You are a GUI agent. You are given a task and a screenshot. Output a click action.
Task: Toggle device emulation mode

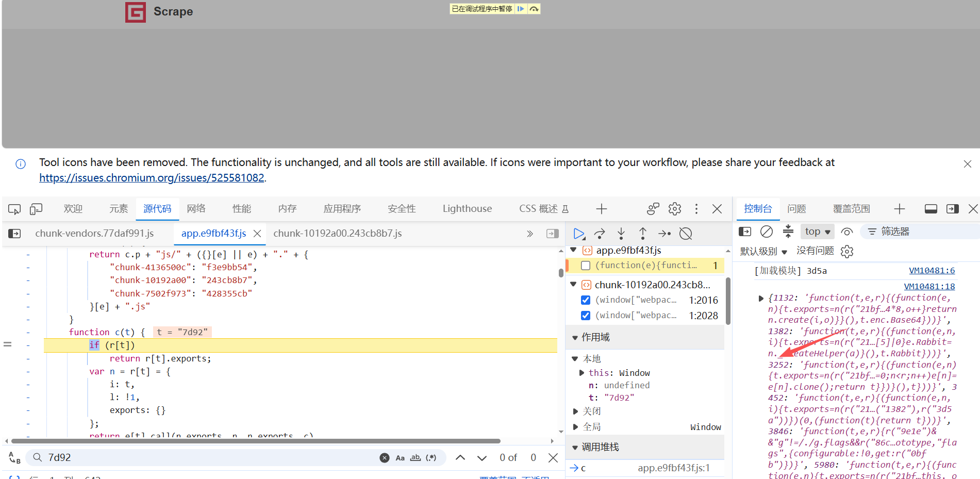36,209
